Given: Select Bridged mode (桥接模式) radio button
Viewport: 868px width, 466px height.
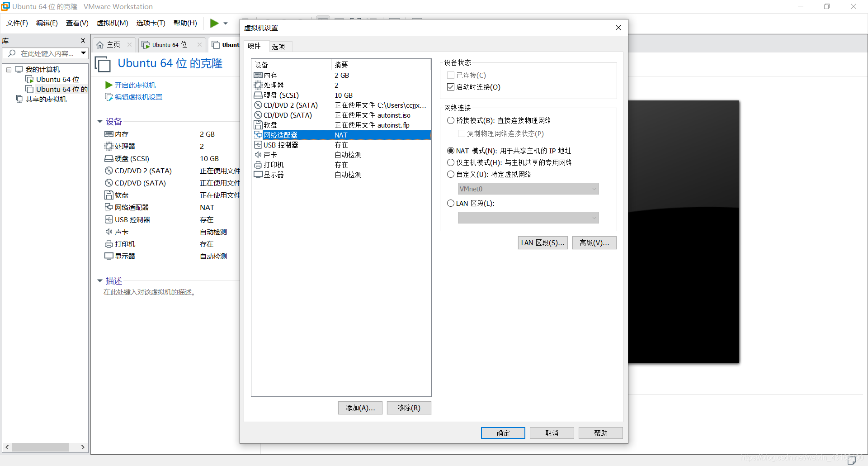Looking at the screenshot, I should click(x=451, y=120).
